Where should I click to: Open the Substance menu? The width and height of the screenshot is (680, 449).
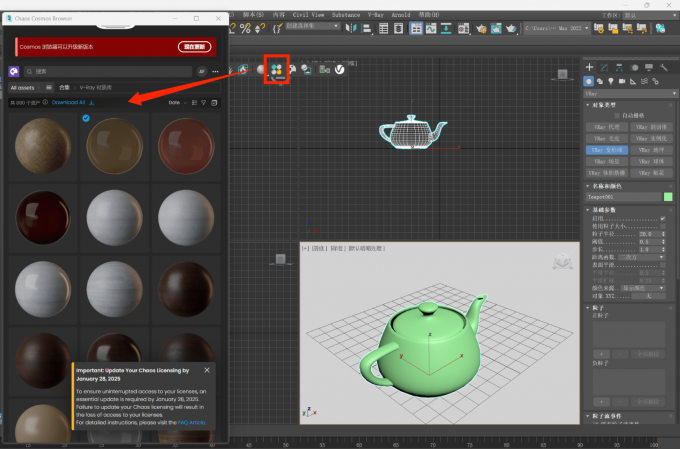pyautogui.click(x=346, y=15)
